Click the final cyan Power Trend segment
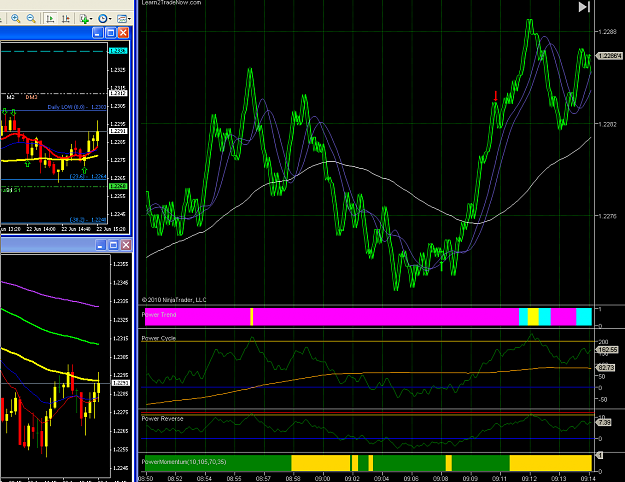This screenshot has height=482, width=625. click(584, 317)
